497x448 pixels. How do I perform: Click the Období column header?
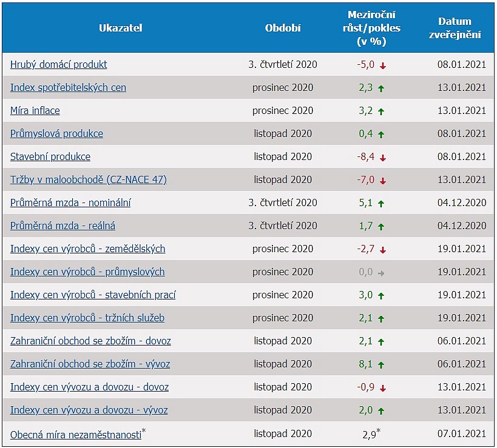[283, 28]
